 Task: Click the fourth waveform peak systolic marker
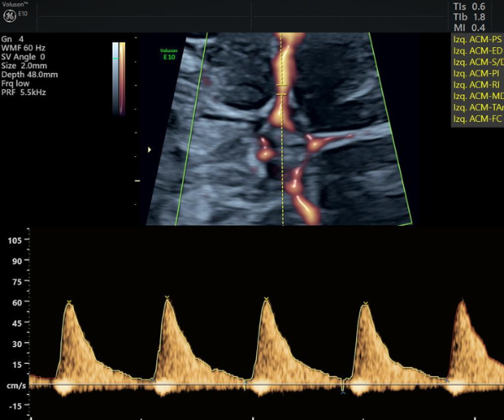(365, 303)
